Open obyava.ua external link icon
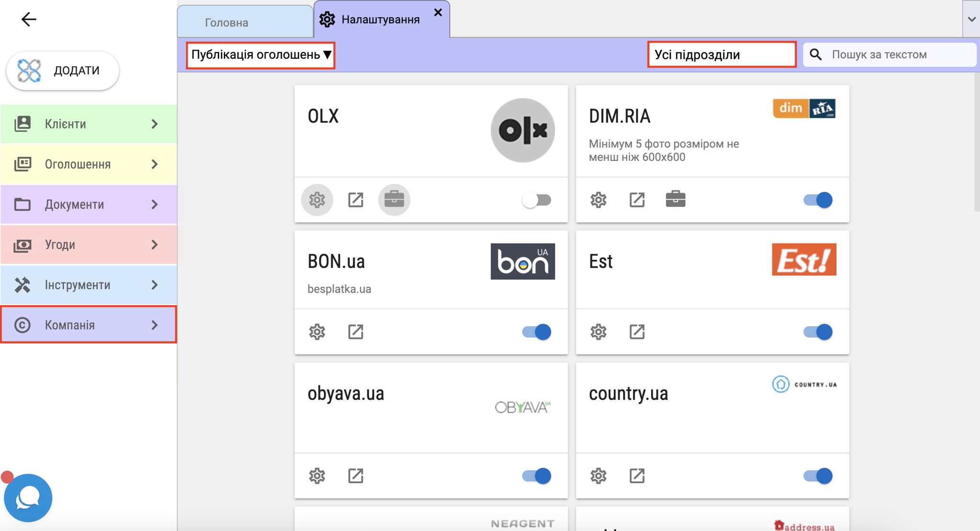The width and height of the screenshot is (980, 531). (356, 476)
